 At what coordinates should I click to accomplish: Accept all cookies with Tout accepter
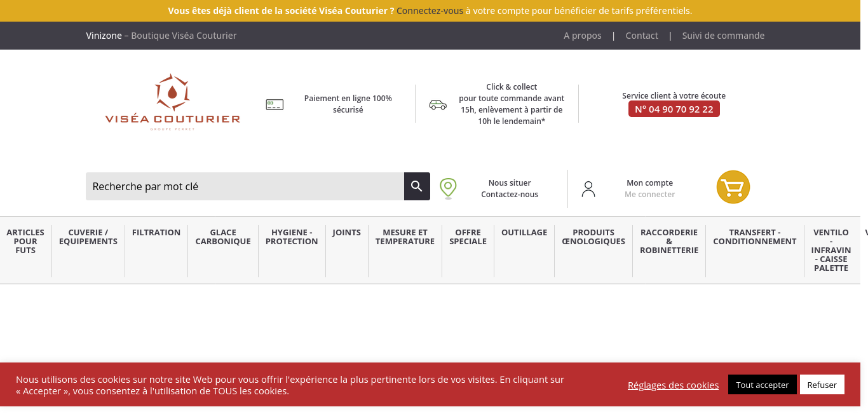762,385
